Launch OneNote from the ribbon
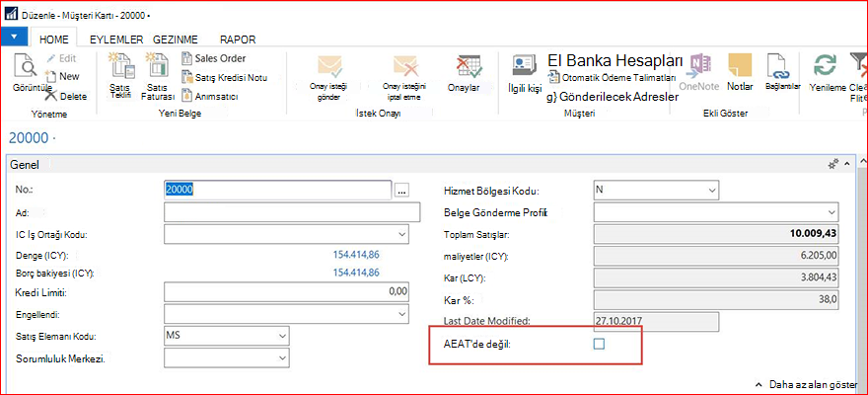The height and width of the screenshot is (395, 868). coord(698,66)
